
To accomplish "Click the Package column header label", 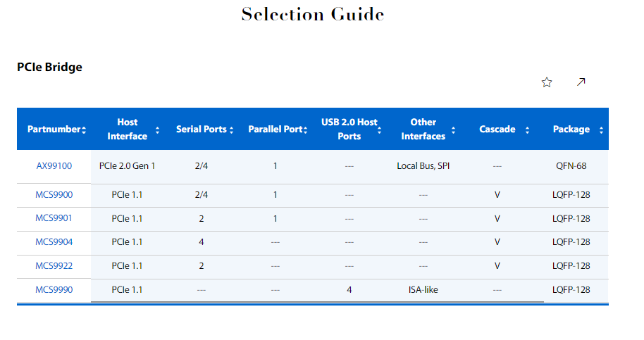I will (571, 130).
